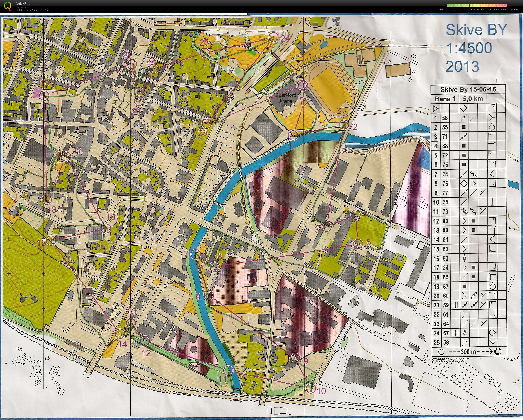
Task: Select control circle 24 on the map
Action: (273, 37)
